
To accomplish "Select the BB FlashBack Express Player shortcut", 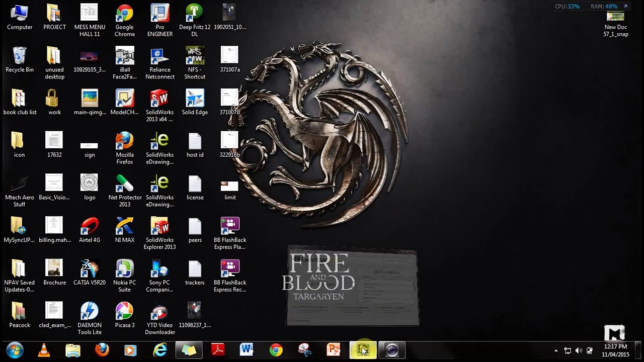I will (x=229, y=234).
